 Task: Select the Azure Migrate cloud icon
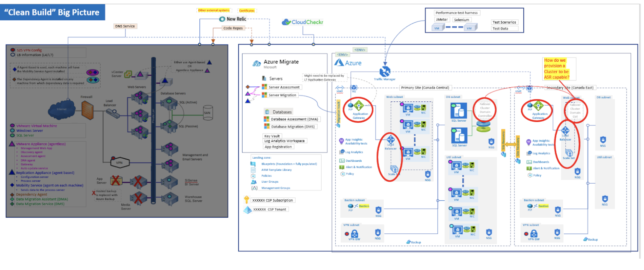coord(257,63)
